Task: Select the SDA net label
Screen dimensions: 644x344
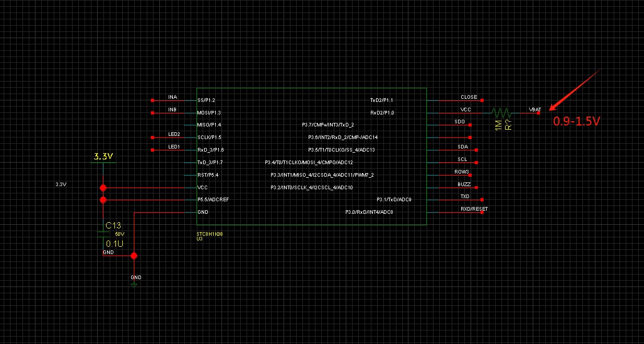Action: pos(463,147)
